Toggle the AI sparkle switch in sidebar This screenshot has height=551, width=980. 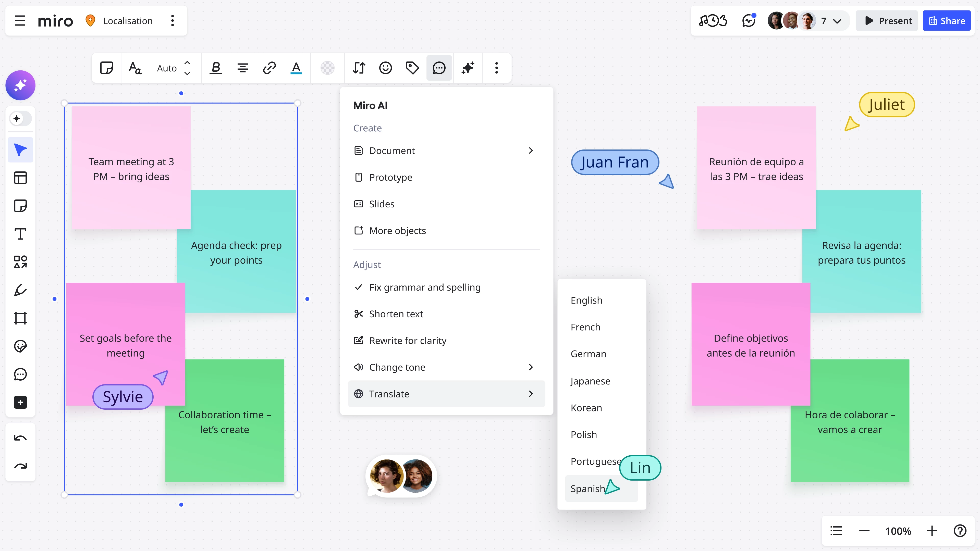pos(20,119)
